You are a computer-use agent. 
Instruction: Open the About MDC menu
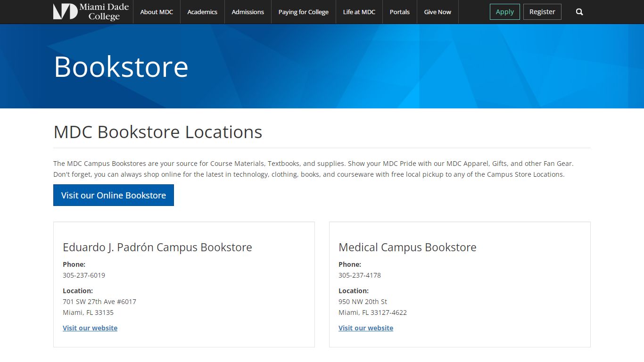[x=157, y=12]
